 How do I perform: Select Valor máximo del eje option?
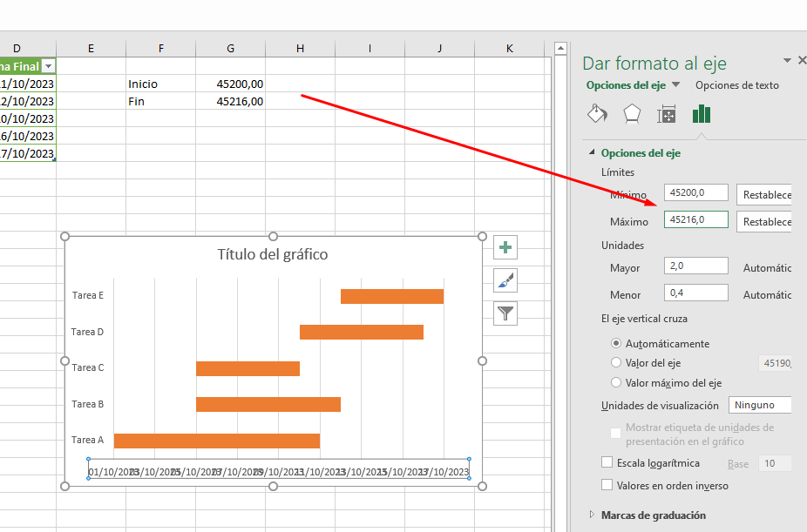617,383
